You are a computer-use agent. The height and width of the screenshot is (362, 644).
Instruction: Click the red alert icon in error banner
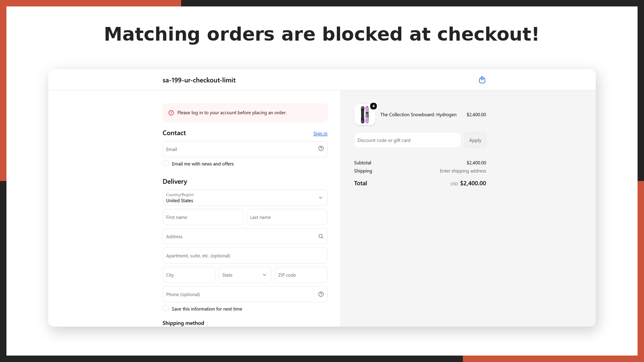(x=171, y=113)
